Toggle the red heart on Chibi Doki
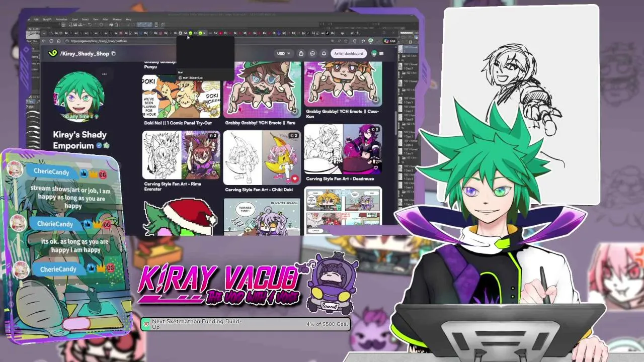 (x=295, y=178)
